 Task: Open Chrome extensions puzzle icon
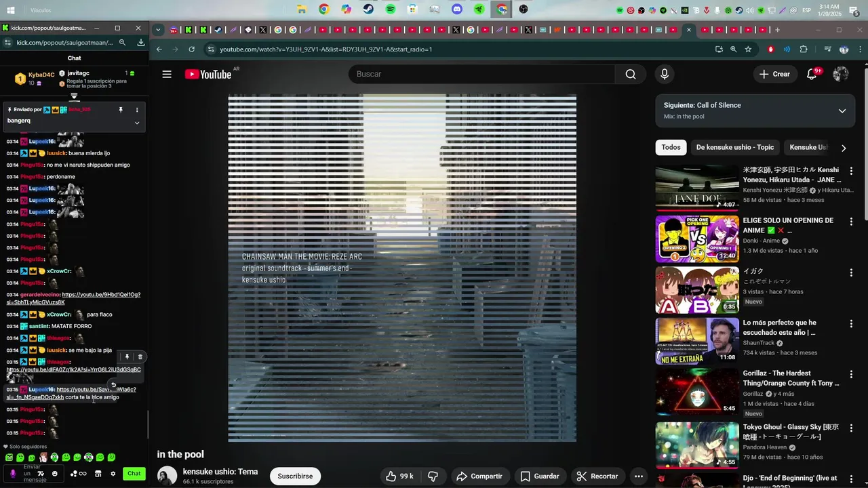coord(804,49)
